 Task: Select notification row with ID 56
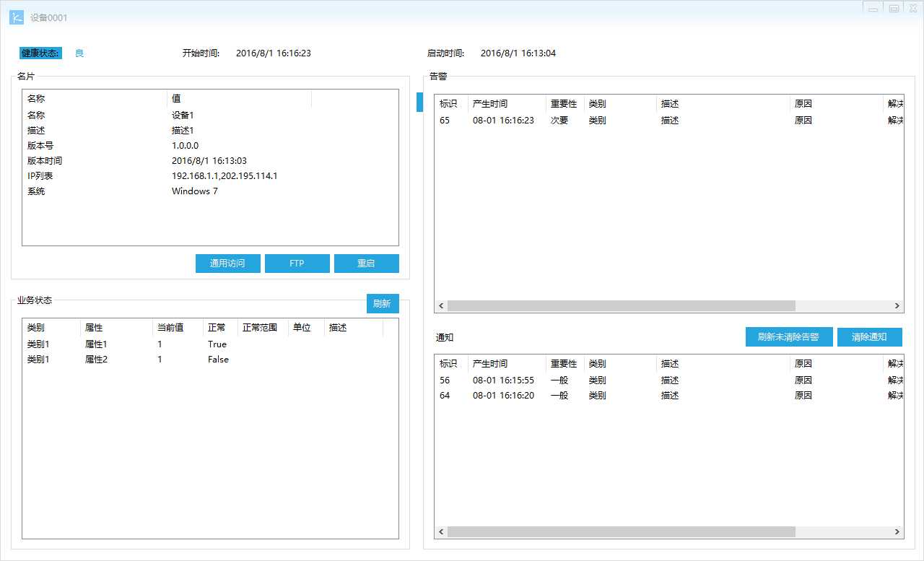coord(669,380)
